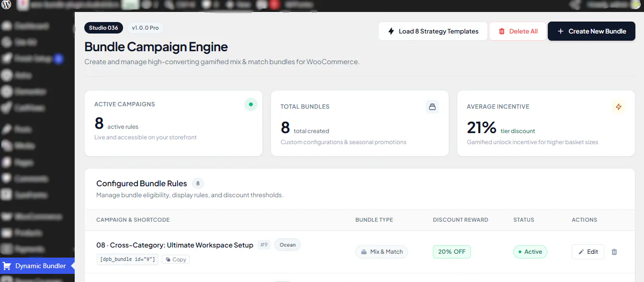
Task: Delete the Workspace Setup bundle via trash icon
Action: coord(614,252)
